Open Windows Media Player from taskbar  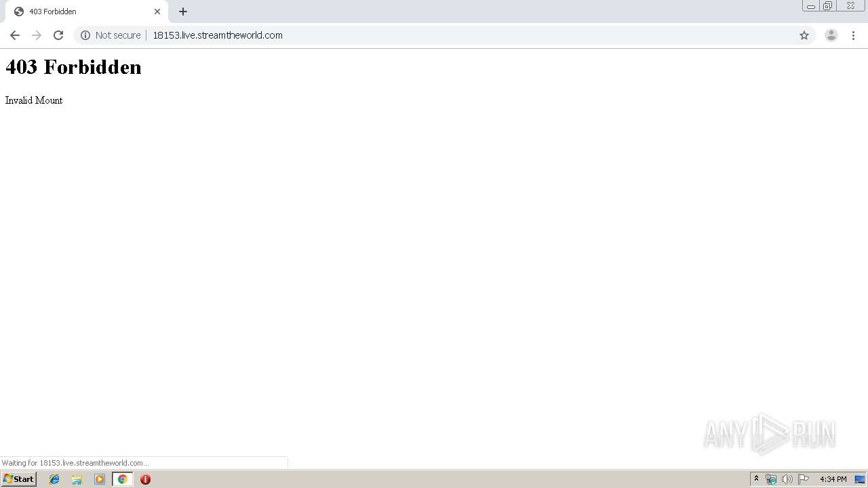coord(100,479)
